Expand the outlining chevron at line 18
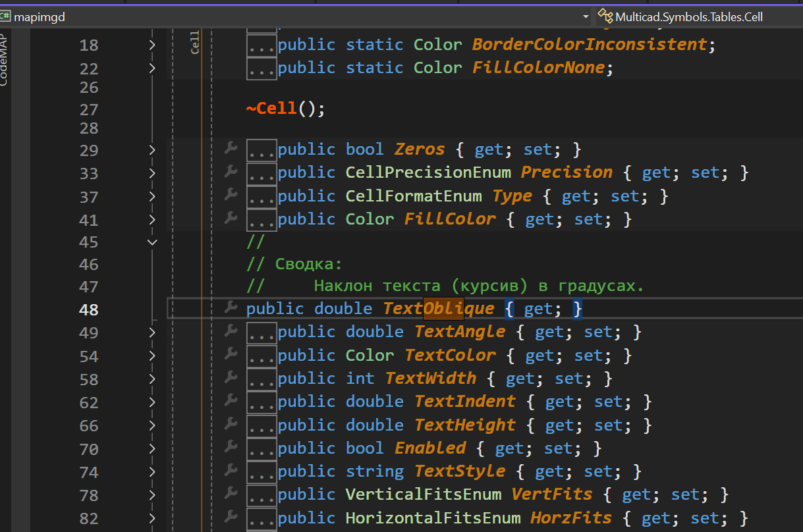Screen dimensions: 803x532 pos(152,45)
